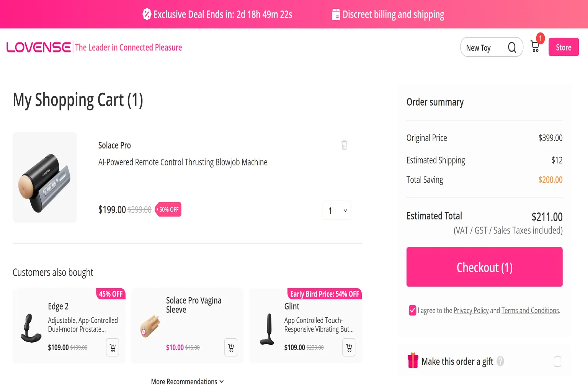Open the Edge 2 product image
The image size is (588, 392).
click(31, 328)
